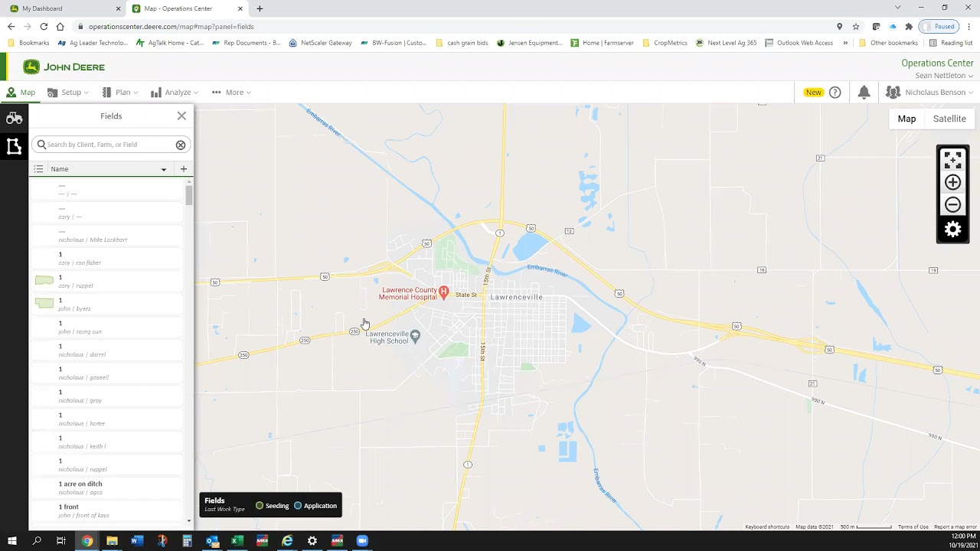Toggle the field list selection icon
Screen dimensions: 980x551
click(x=38, y=169)
